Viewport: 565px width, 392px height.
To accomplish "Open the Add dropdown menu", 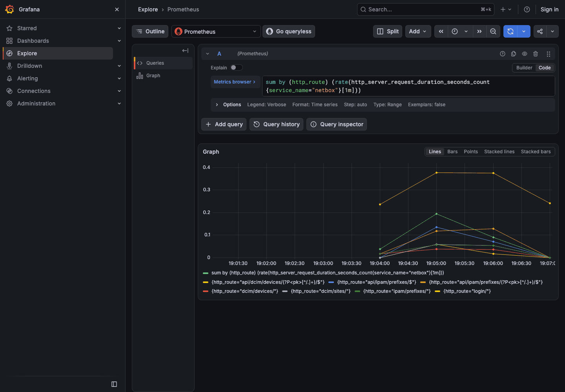I will pos(418,31).
